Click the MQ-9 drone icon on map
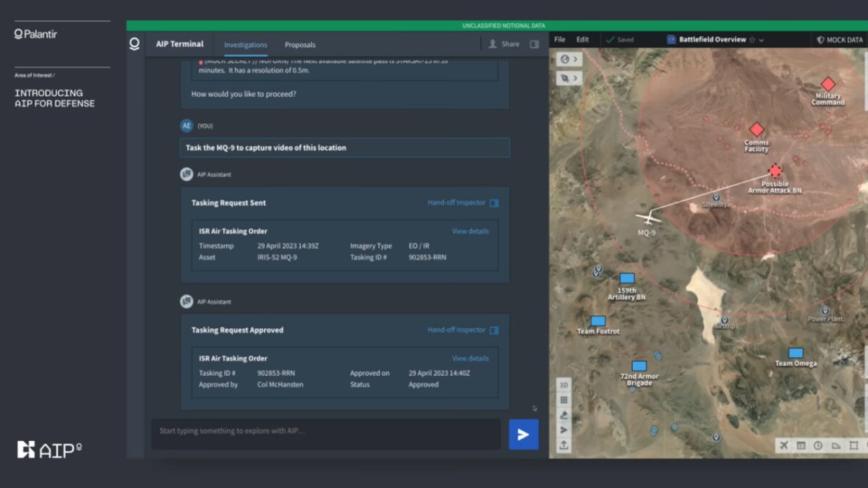The height and width of the screenshot is (488, 868). pos(647,218)
